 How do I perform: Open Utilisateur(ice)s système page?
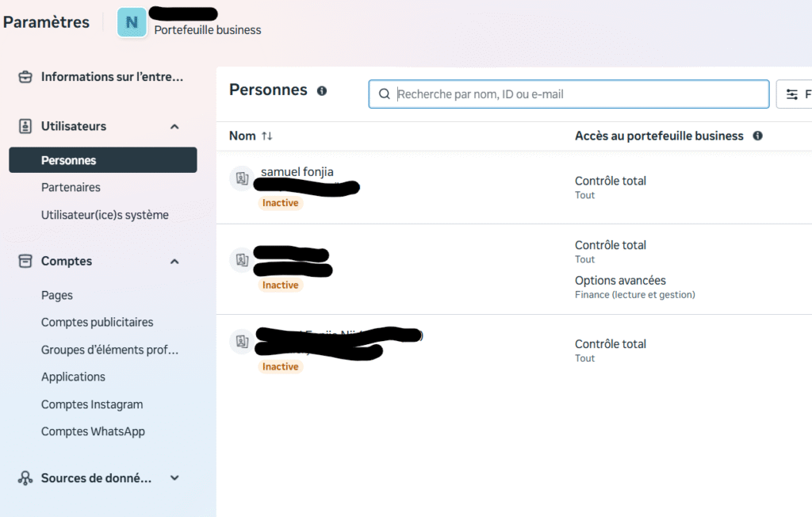[x=105, y=215]
